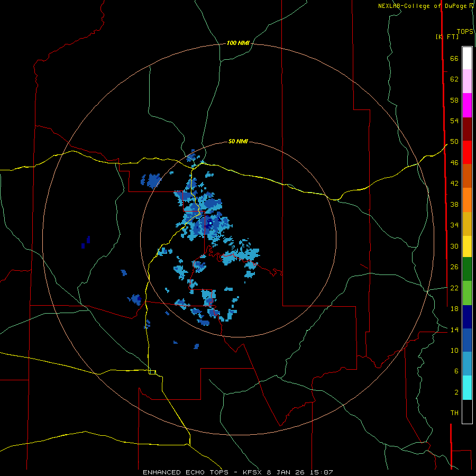Click the white swatch in the tops legend
Viewport: 476px width, 476px height.
click(x=467, y=58)
